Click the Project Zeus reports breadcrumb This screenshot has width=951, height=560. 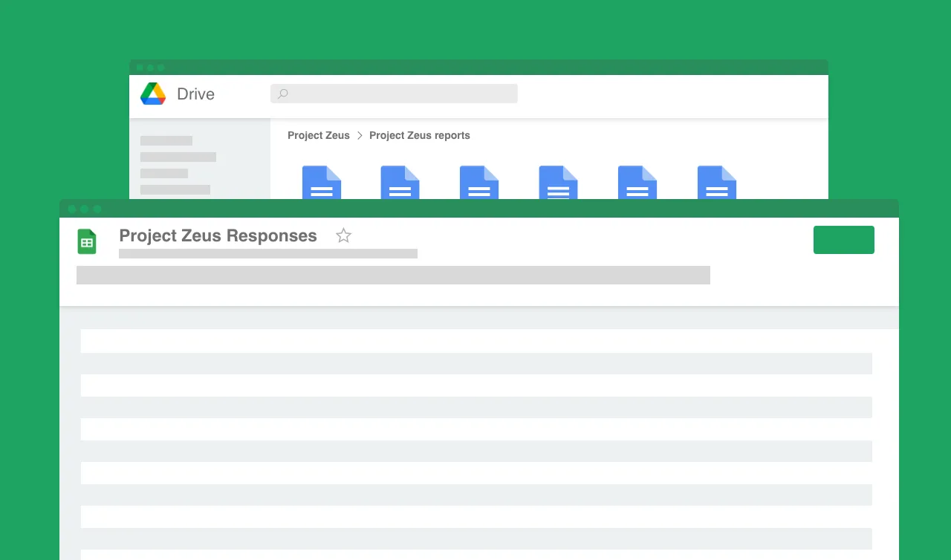419,135
